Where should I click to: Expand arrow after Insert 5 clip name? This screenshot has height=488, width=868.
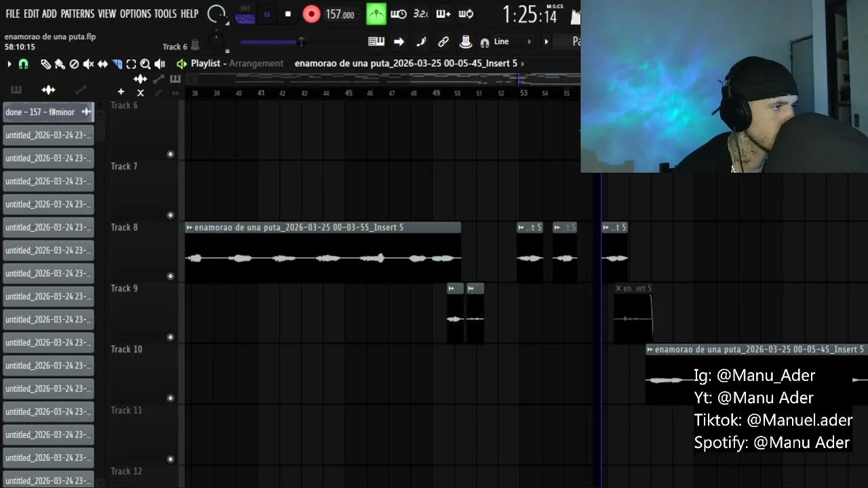pyautogui.click(x=523, y=64)
